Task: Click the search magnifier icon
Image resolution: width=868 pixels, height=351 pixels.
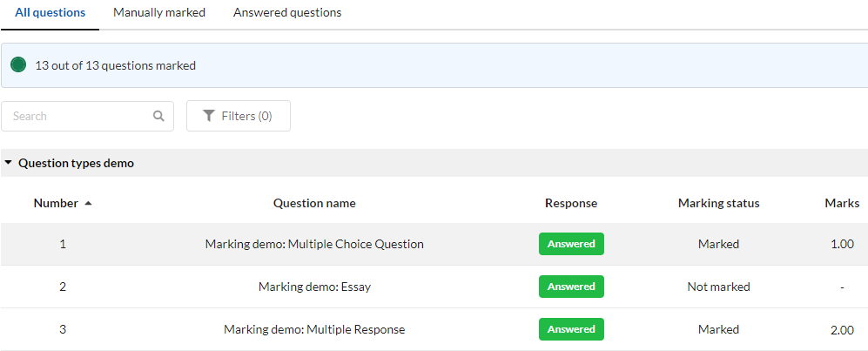Action: point(158,116)
